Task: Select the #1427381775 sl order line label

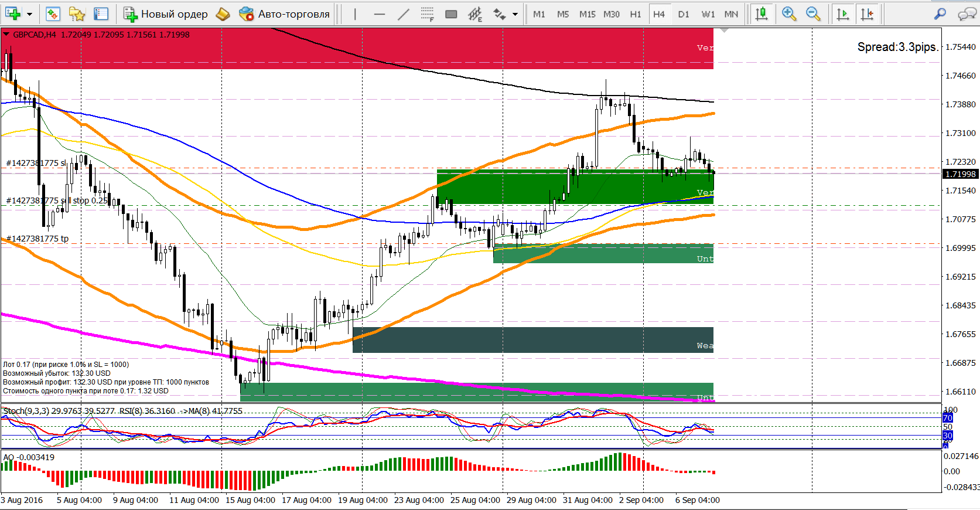Action: pos(36,163)
